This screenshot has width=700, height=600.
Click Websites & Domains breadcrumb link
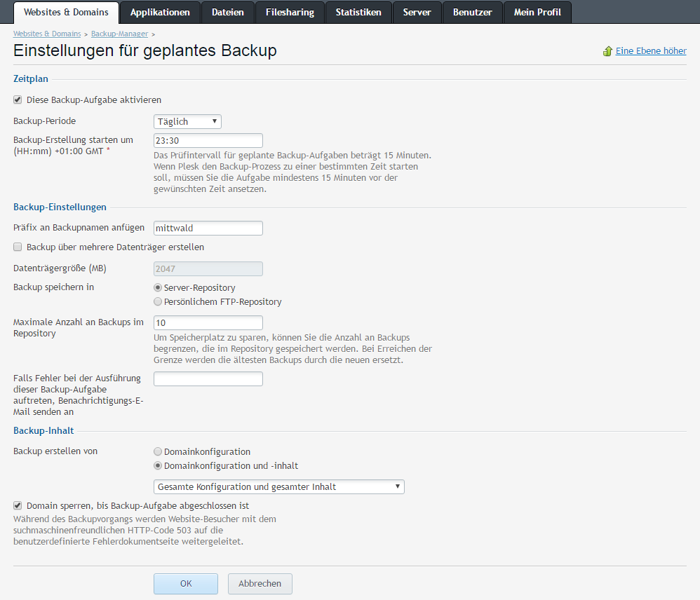(47, 34)
